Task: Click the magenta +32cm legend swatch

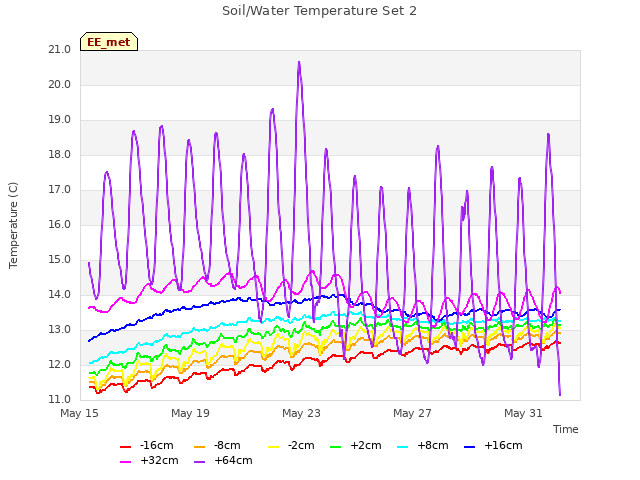Action: (x=125, y=462)
